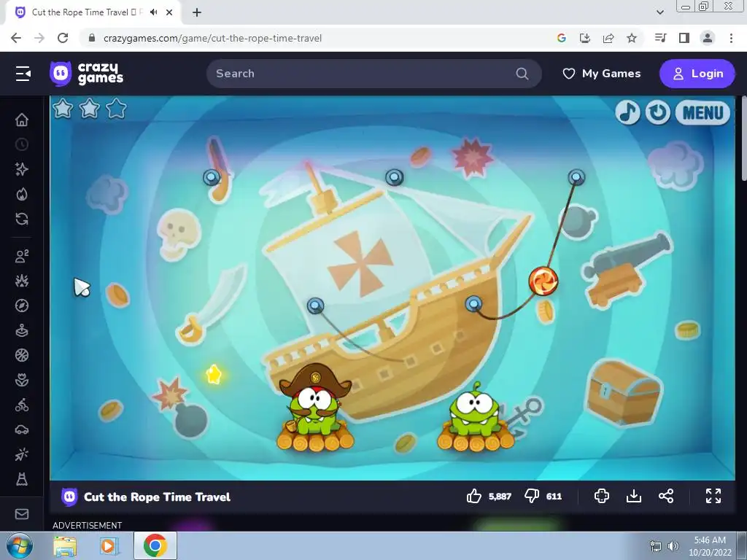Click the download icon in game bar
747x560 pixels.
click(634, 496)
